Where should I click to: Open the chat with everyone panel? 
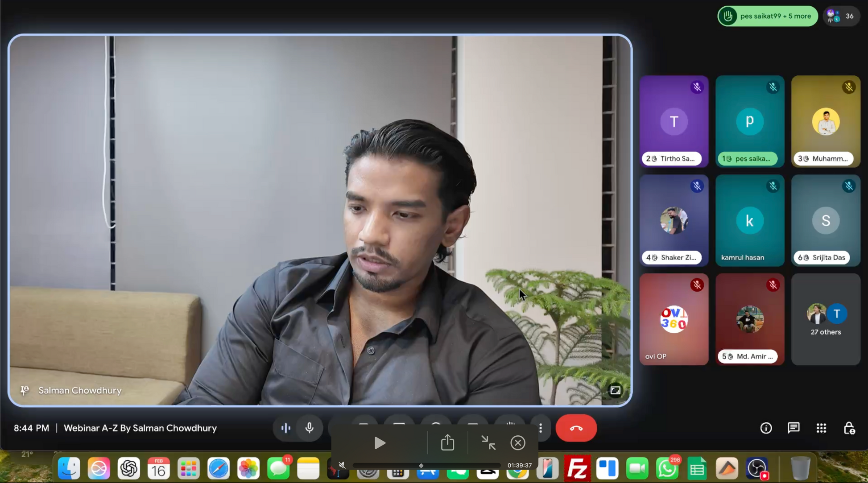(794, 428)
